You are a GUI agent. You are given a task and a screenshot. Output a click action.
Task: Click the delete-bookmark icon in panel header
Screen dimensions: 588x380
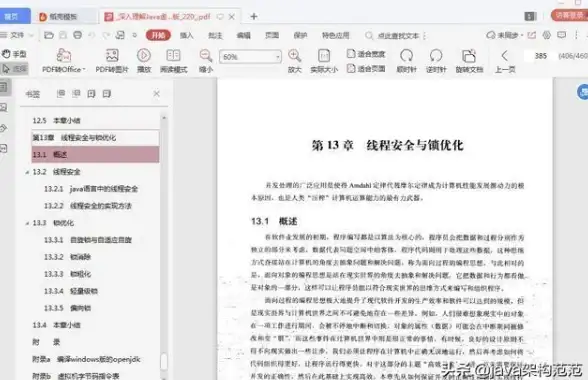[107, 93]
